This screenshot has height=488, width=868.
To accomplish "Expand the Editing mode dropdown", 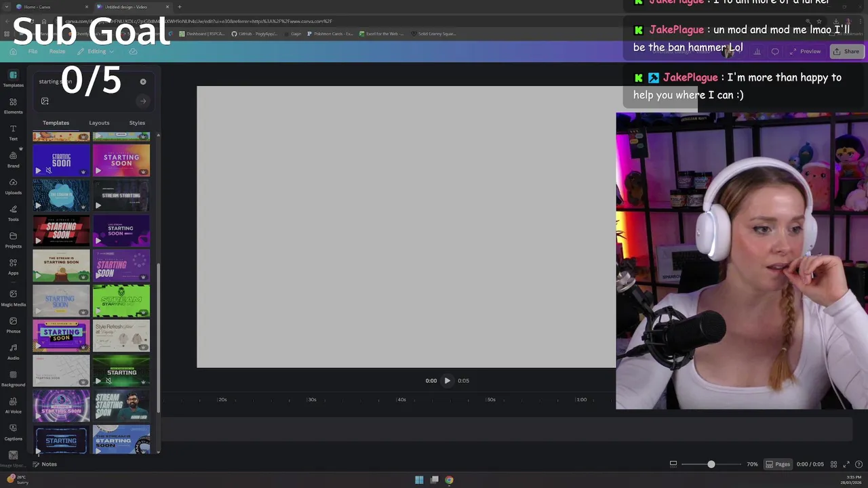I will click(96, 52).
